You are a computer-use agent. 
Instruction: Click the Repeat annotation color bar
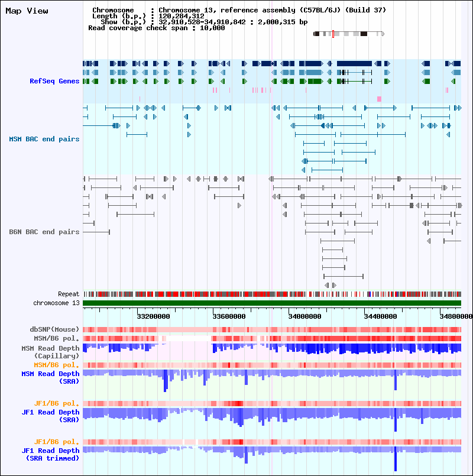click(x=272, y=294)
